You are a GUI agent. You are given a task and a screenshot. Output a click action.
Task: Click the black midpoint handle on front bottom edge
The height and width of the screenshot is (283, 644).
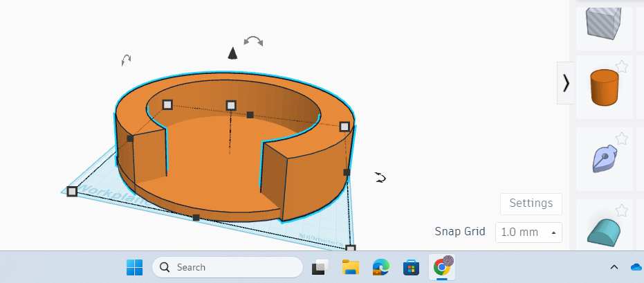click(196, 217)
